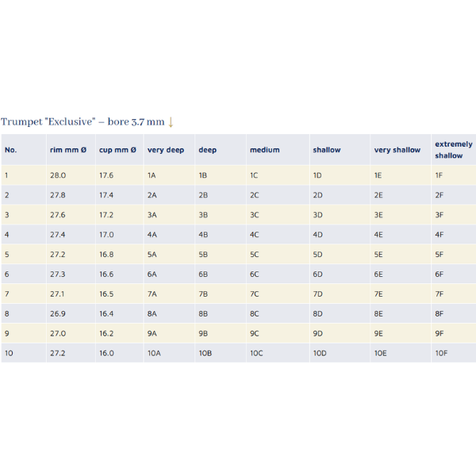
Task: Click the 7B mouthpiece cell
Action: [203, 294]
